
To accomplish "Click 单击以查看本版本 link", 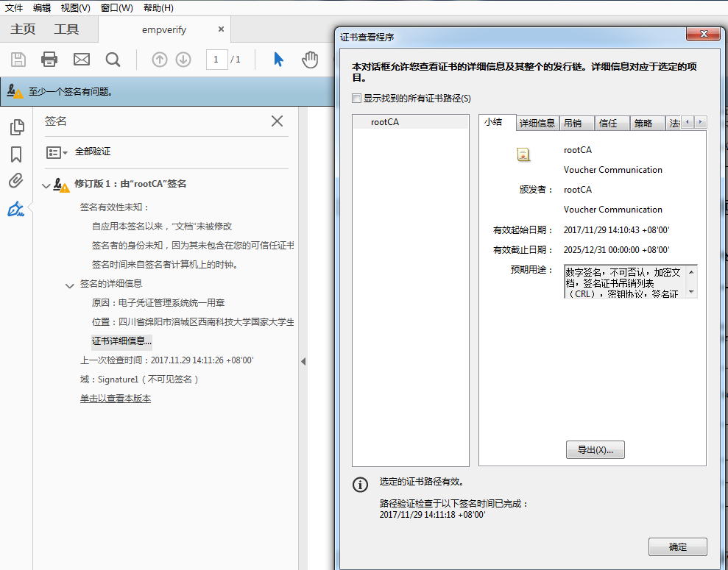I will coord(116,399).
